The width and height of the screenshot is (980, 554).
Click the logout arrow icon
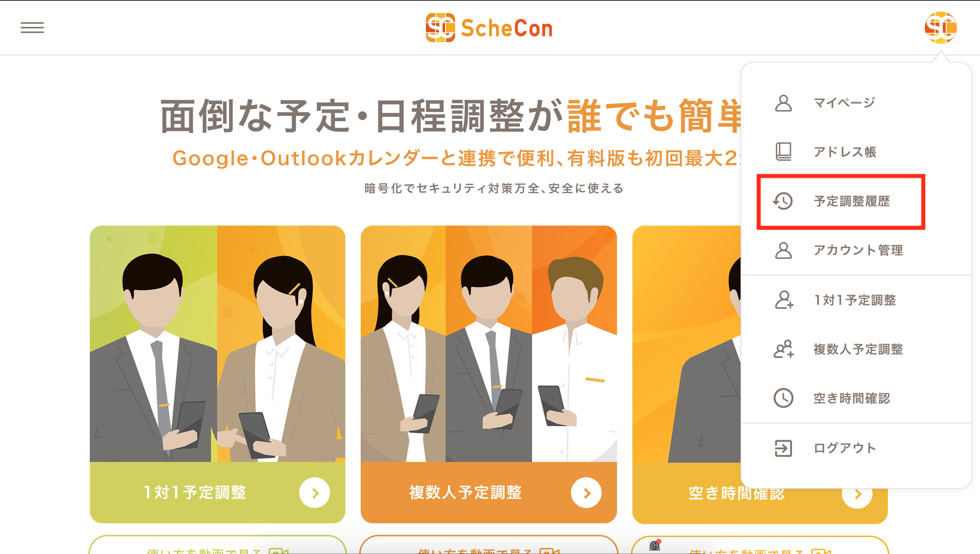click(x=783, y=448)
